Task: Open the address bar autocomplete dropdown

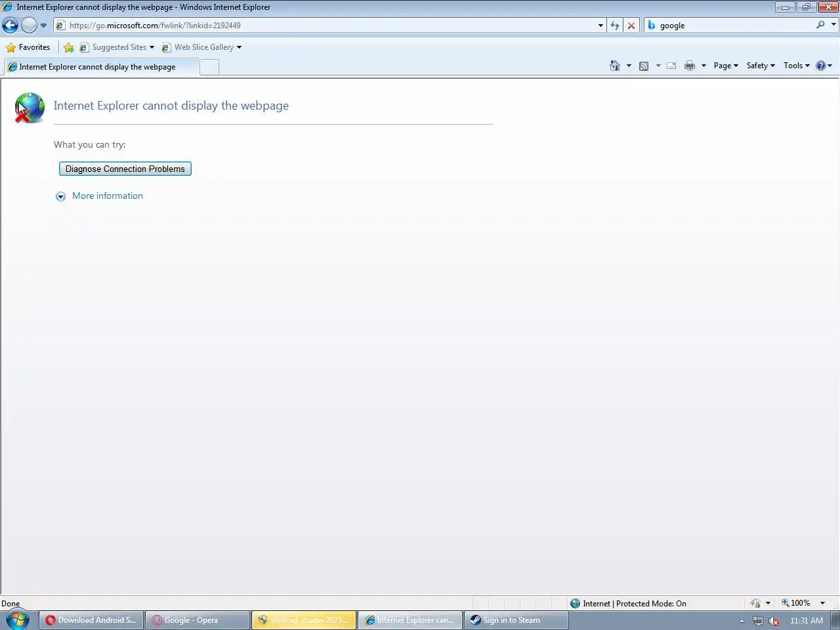Action: tap(600, 26)
